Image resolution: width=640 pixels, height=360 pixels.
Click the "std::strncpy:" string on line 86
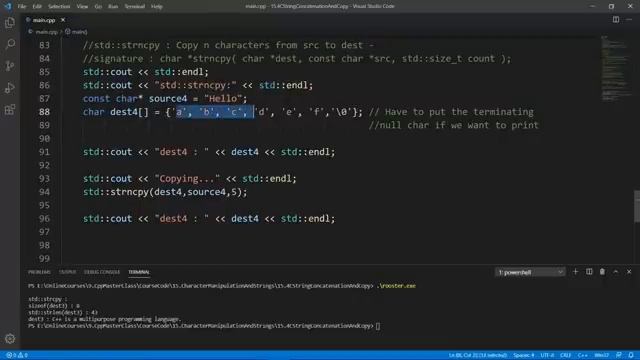point(196,85)
